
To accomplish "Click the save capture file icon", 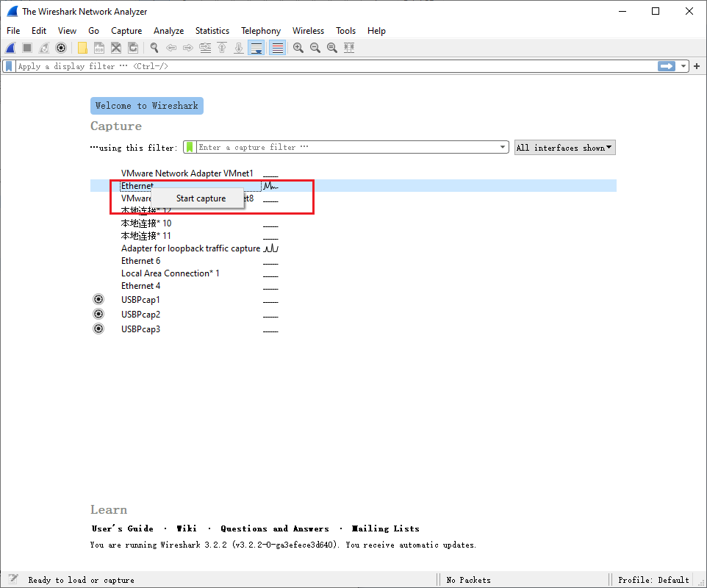I will coord(99,48).
